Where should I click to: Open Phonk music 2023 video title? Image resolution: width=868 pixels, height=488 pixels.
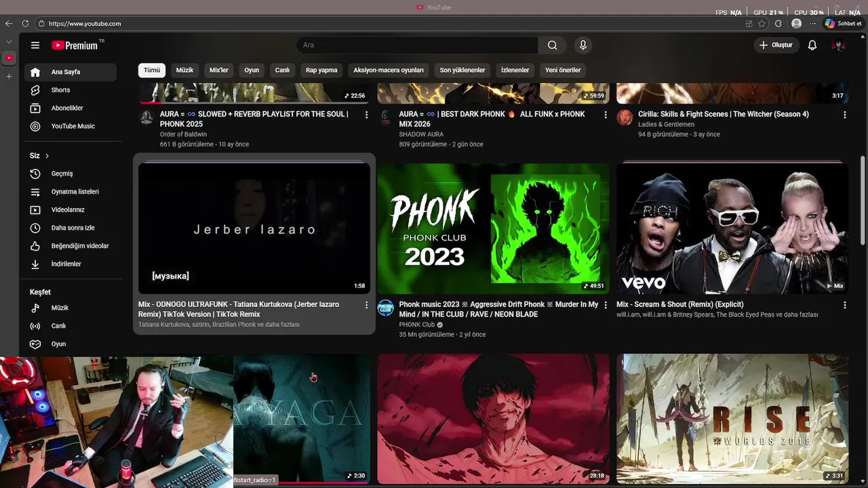(498, 309)
